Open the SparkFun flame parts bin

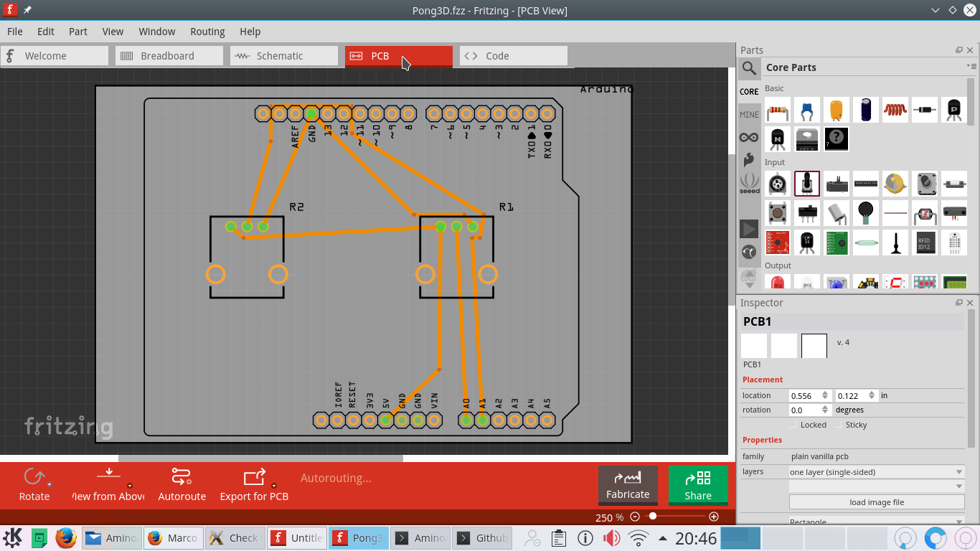749,159
